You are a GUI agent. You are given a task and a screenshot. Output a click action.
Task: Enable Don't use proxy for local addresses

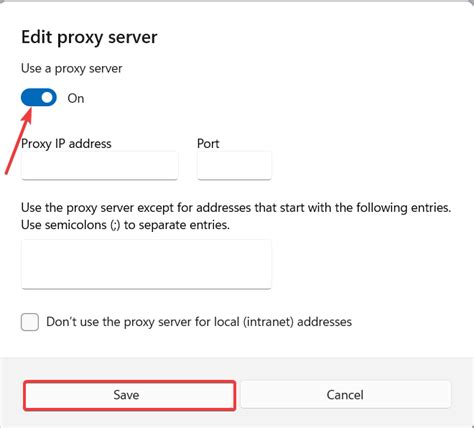tap(30, 322)
